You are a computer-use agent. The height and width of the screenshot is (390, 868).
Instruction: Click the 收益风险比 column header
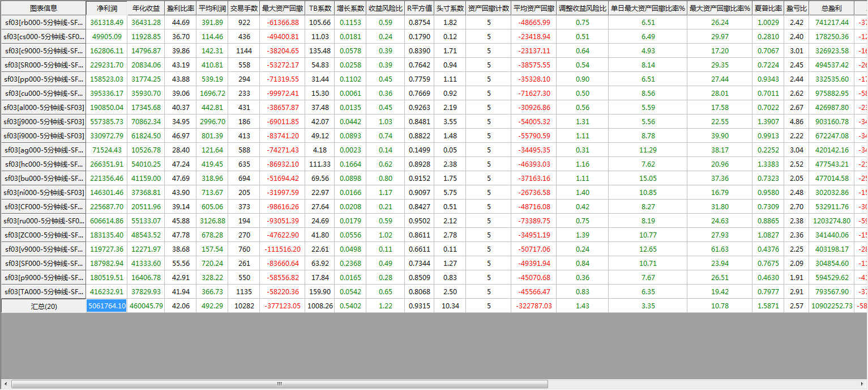click(386, 9)
